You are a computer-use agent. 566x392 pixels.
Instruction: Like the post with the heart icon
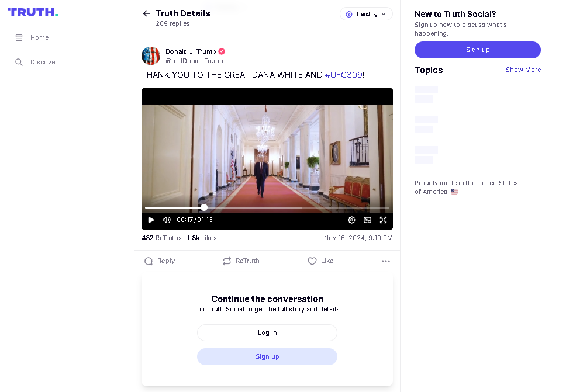[x=312, y=261]
